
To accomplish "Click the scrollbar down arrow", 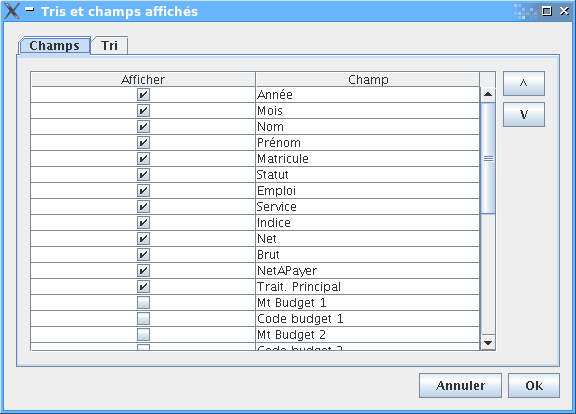I will tap(488, 343).
